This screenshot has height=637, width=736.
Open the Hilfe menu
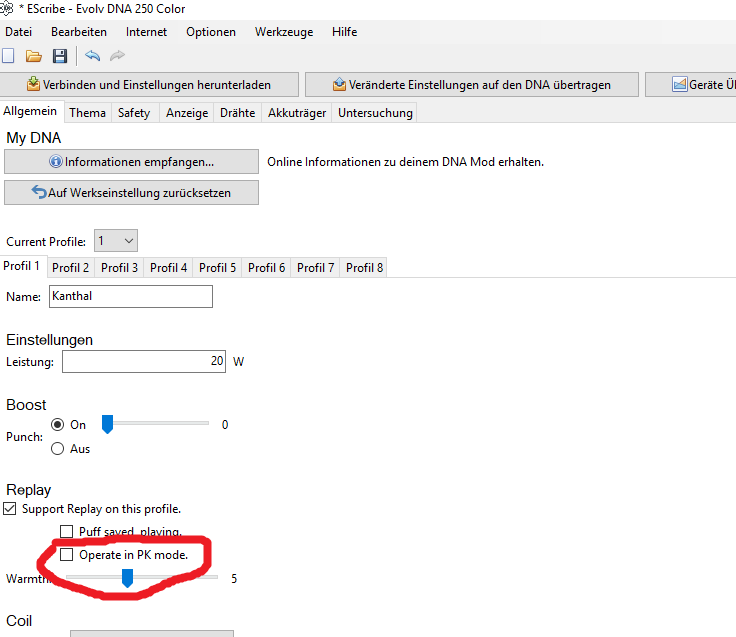[x=345, y=32]
